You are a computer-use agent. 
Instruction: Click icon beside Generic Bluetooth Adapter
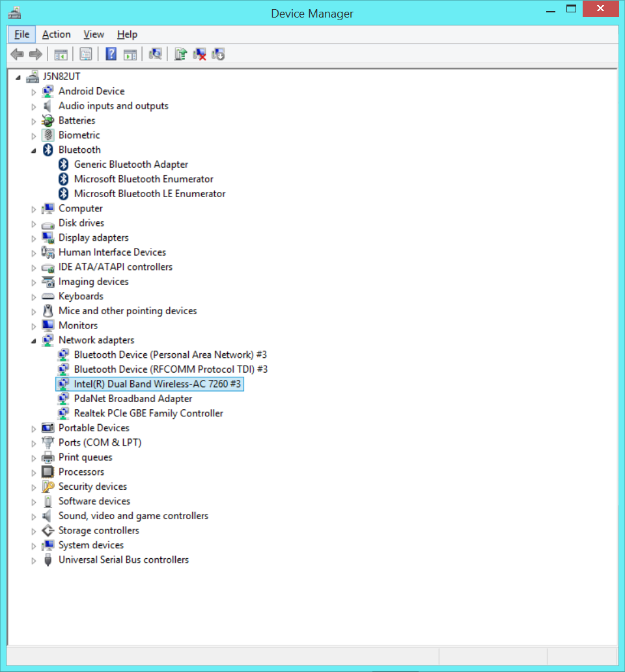tap(64, 164)
